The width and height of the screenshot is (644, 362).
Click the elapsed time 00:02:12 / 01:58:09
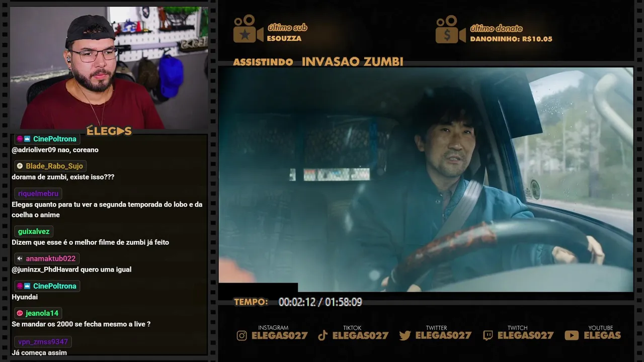(320, 302)
